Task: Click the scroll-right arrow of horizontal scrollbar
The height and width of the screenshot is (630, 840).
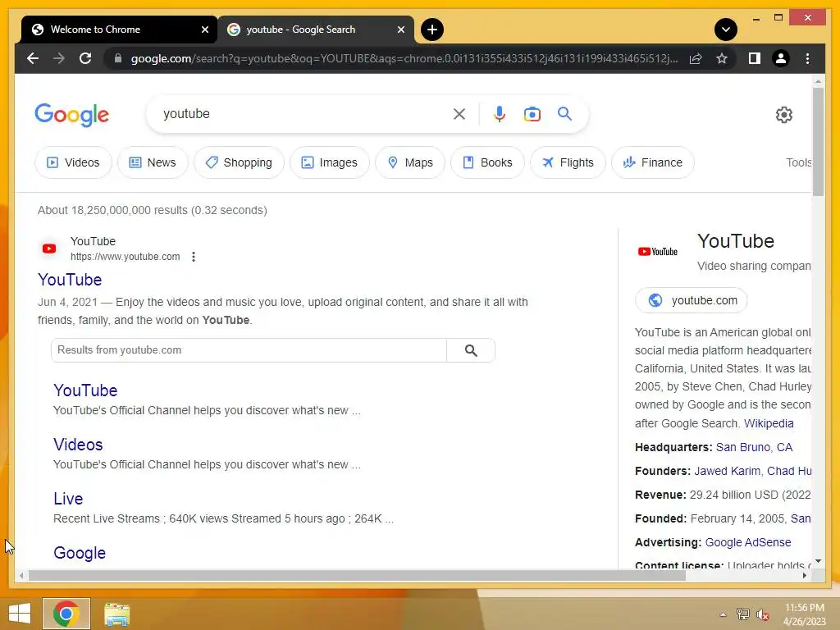Action: pos(804,575)
